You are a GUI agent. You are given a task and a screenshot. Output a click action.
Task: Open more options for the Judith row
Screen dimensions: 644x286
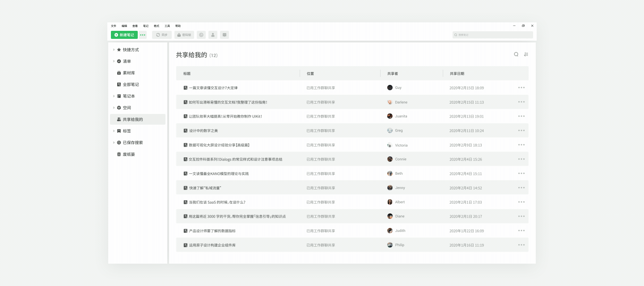click(x=521, y=231)
